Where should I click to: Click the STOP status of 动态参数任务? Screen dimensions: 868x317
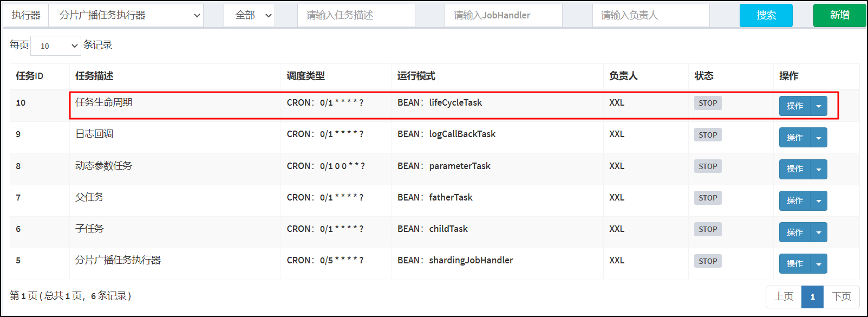tap(708, 166)
